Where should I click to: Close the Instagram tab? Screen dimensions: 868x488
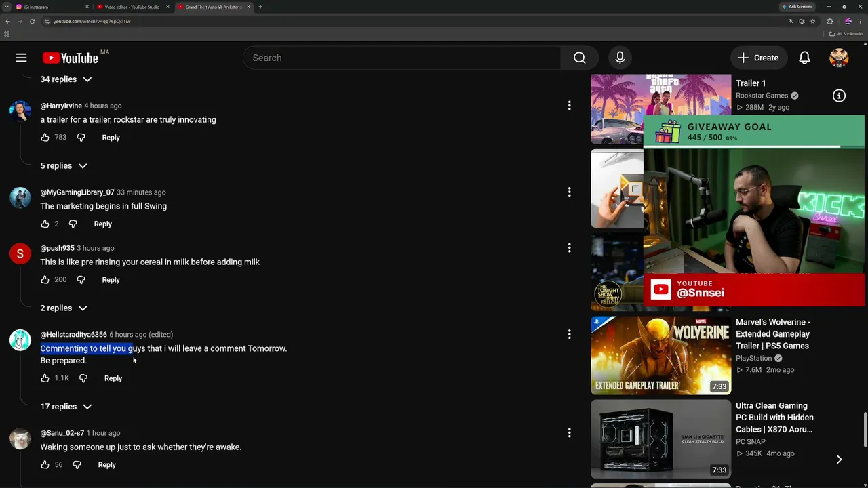[87, 7]
